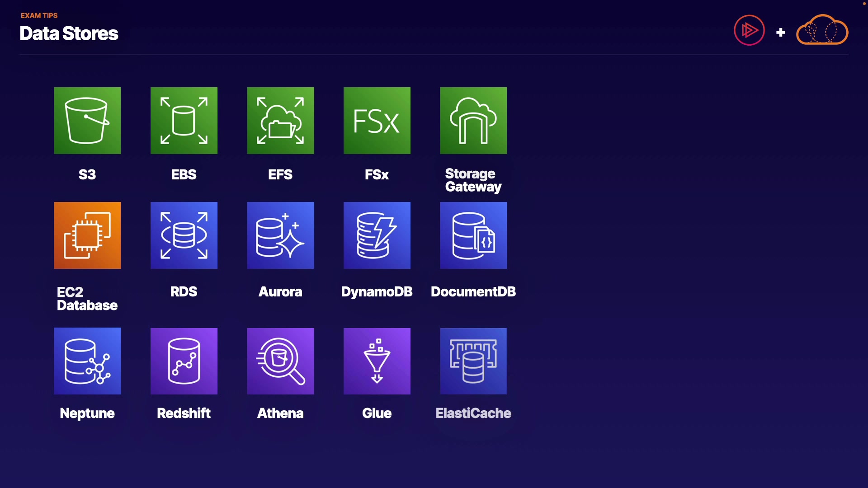
Task: Click the ElastiCache icon
Action: pyautogui.click(x=473, y=361)
